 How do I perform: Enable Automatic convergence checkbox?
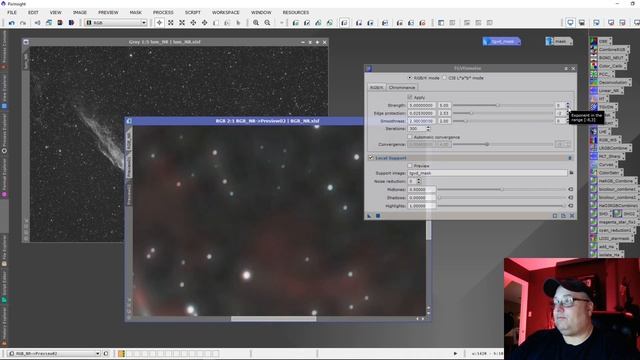click(x=410, y=137)
